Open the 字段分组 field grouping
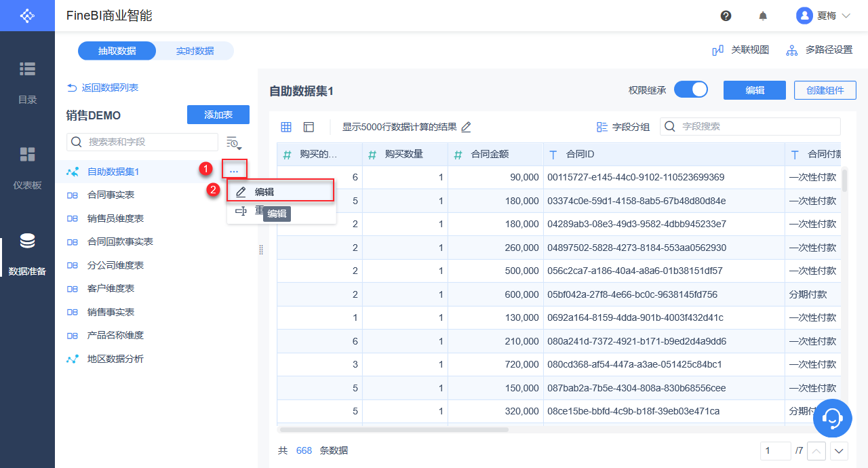The image size is (868, 468). [x=623, y=127]
